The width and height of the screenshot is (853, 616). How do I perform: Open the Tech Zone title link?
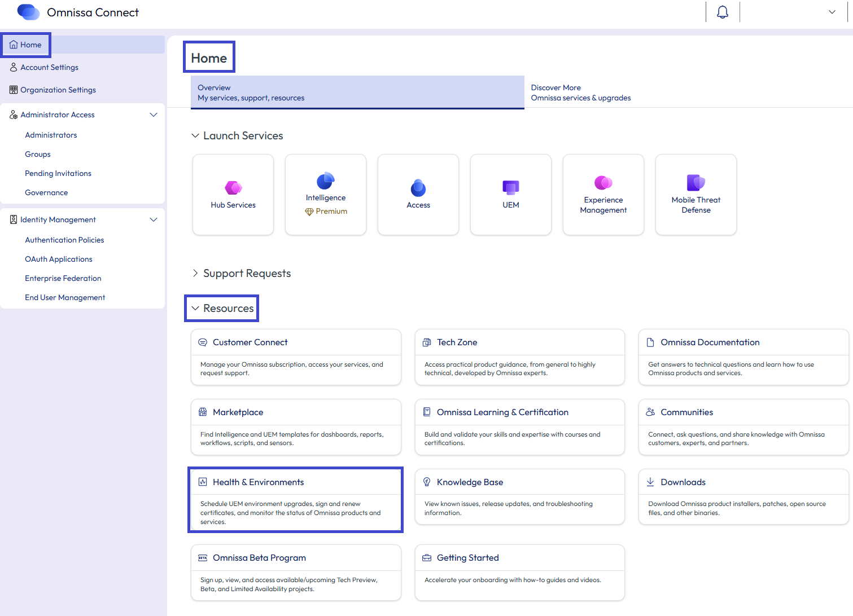[457, 342]
